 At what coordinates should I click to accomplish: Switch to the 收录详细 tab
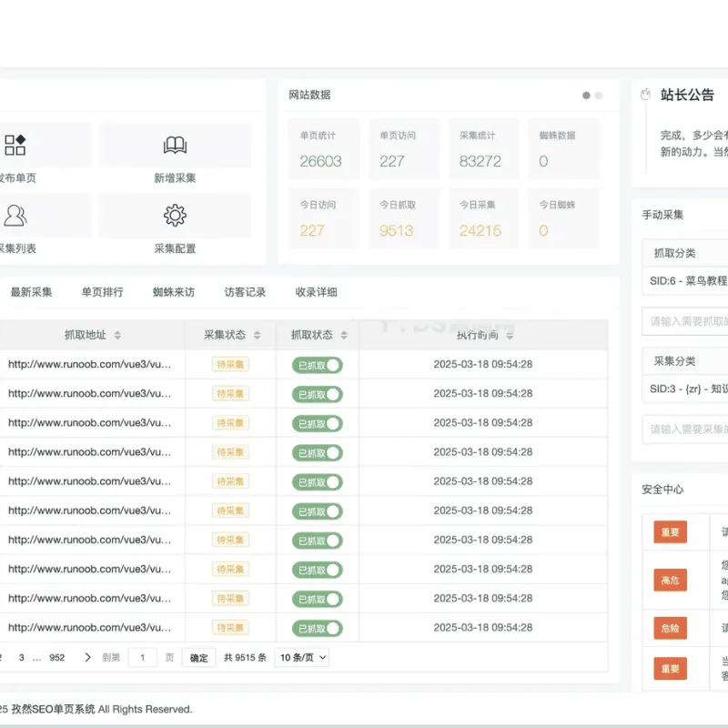(316, 292)
